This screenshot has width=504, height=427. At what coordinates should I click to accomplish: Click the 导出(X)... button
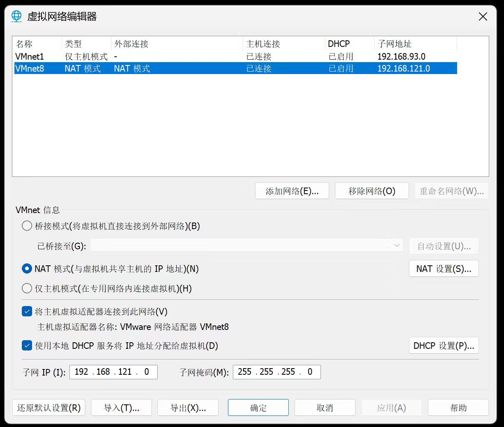(188, 408)
